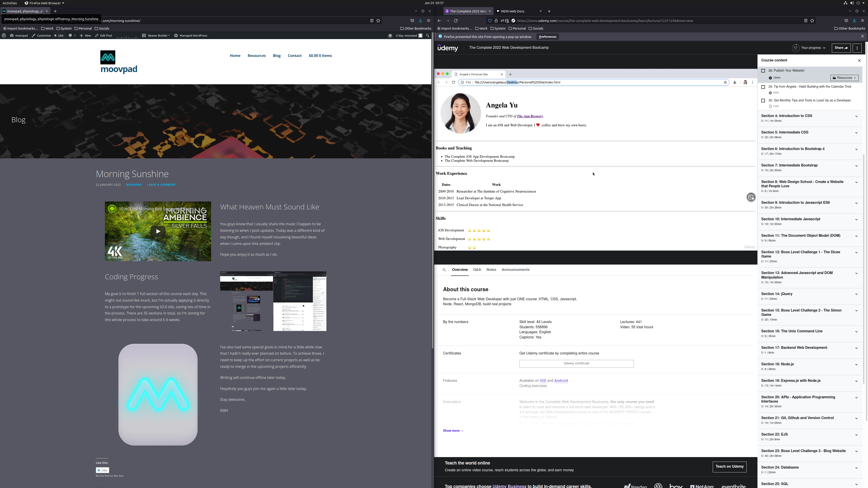
Task: Open the Firefox menu in the moovpad window
Action: pos(429,21)
